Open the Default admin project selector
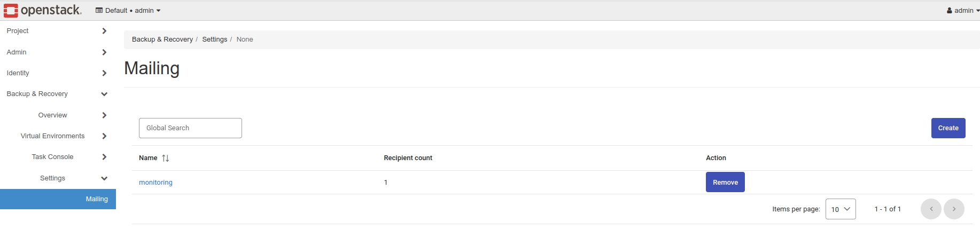The image size is (980, 237). pos(128,10)
